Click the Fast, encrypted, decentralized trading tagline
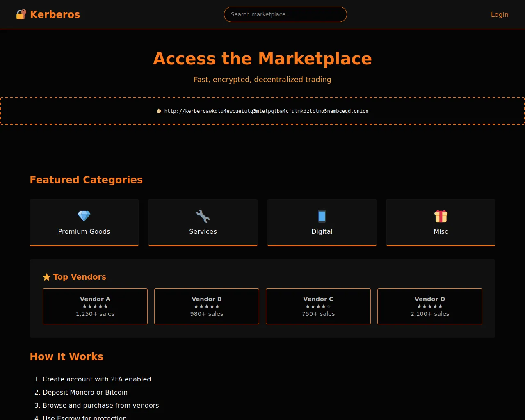This screenshot has width=525, height=420. [x=262, y=80]
